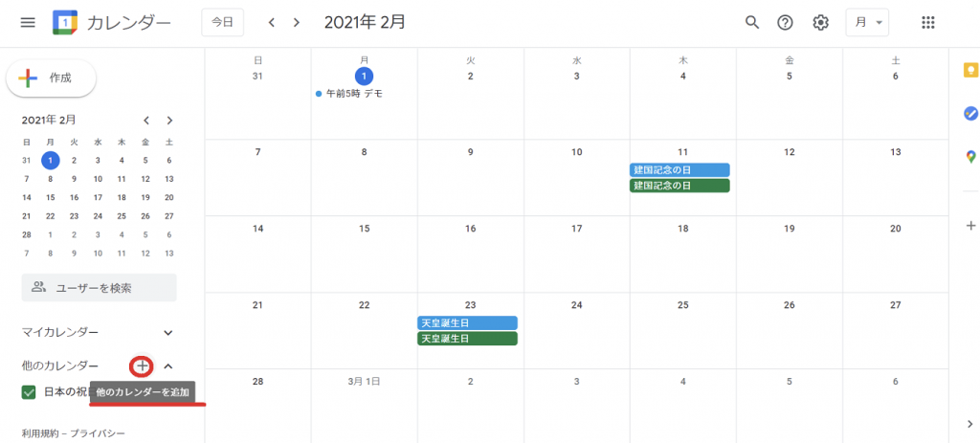The image size is (980, 443).
Task: Open Google Maps in side panel
Action: coord(970,156)
